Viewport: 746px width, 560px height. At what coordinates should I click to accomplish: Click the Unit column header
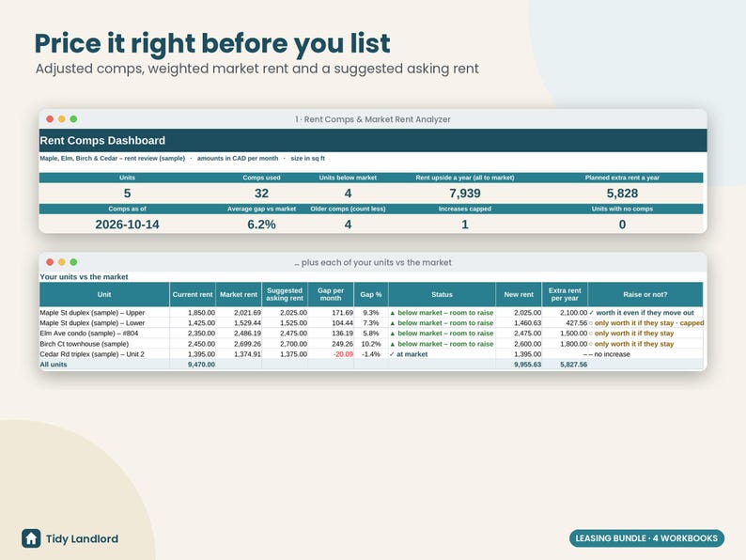(104, 294)
